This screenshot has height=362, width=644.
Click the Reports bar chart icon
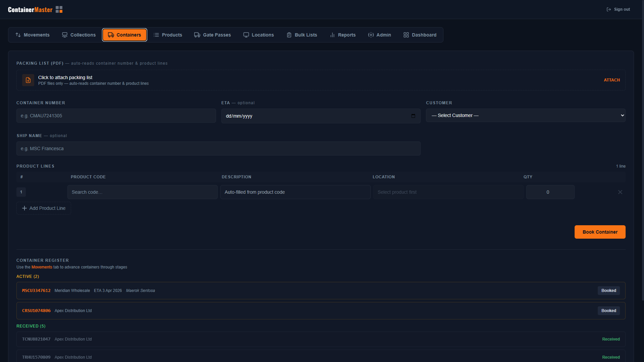click(332, 35)
